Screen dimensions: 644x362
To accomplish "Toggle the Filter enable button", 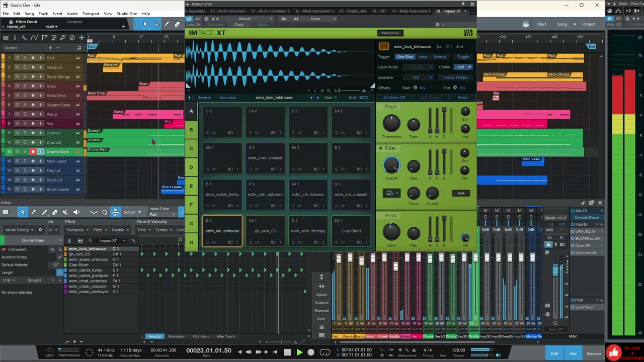I will tap(380, 148).
